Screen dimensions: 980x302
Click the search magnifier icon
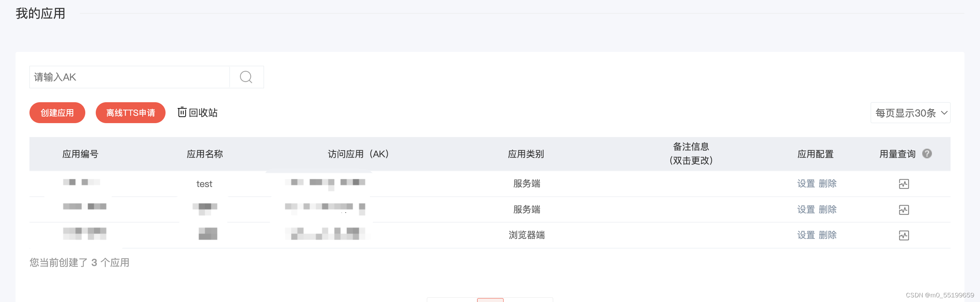pos(246,77)
